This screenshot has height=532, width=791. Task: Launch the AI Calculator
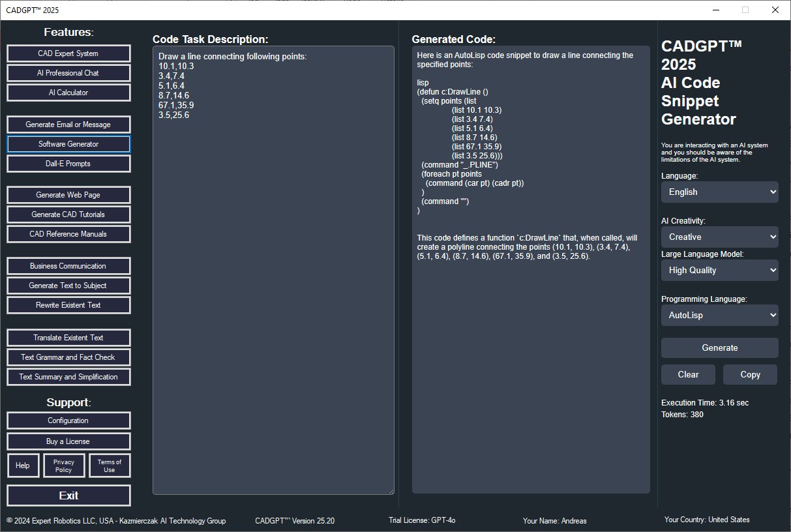pos(68,93)
